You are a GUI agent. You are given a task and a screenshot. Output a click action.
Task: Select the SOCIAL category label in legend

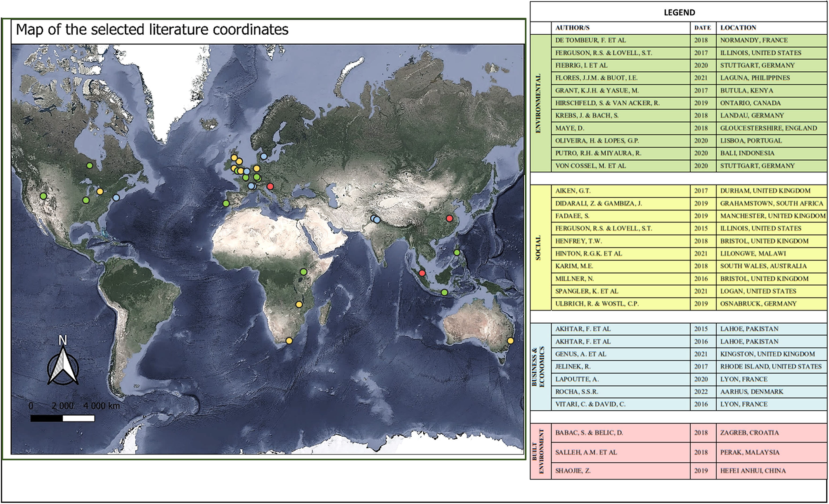538,248
